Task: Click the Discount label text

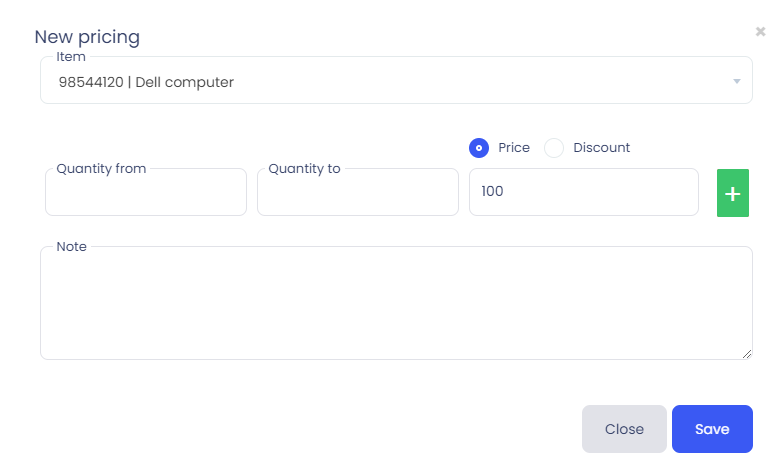Action: pos(602,148)
